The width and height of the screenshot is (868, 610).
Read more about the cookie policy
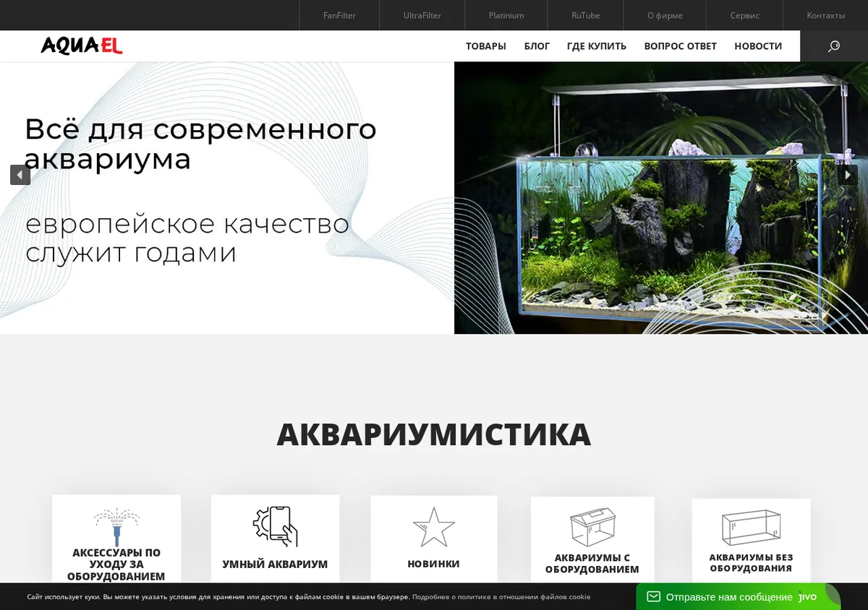coord(501,597)
